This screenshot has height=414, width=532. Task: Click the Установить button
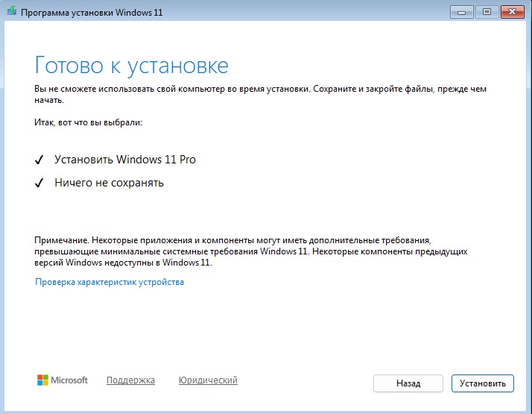(x=483, y=383)
